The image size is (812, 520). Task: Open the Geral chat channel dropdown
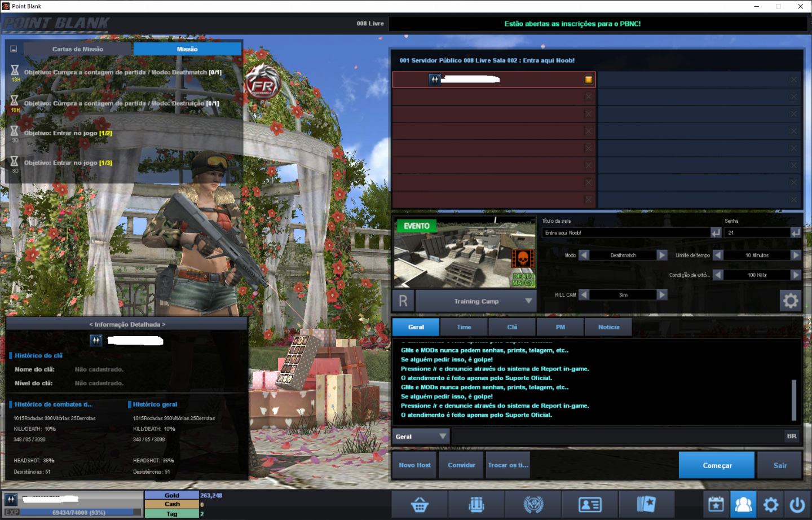point(421,436)
